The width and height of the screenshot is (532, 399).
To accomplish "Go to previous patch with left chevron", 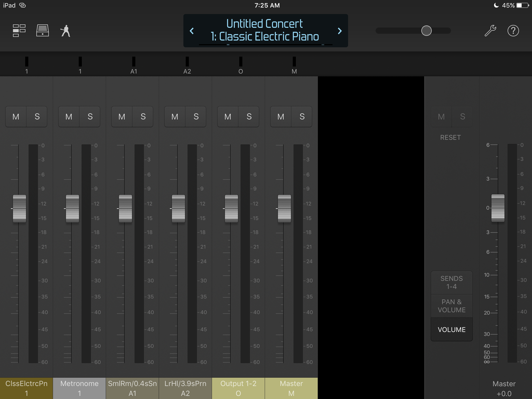I will tap(192, 31).
